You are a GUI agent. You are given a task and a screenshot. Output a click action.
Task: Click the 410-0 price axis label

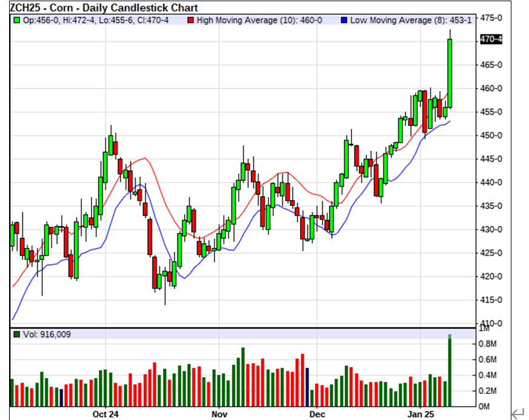coord(491,323)
